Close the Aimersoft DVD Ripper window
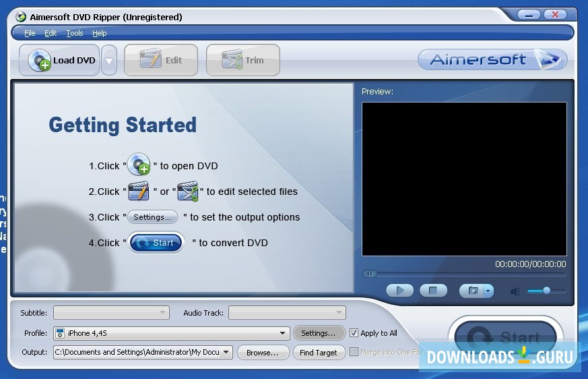This screenshot has height=379, width=588. coord(556,15)
